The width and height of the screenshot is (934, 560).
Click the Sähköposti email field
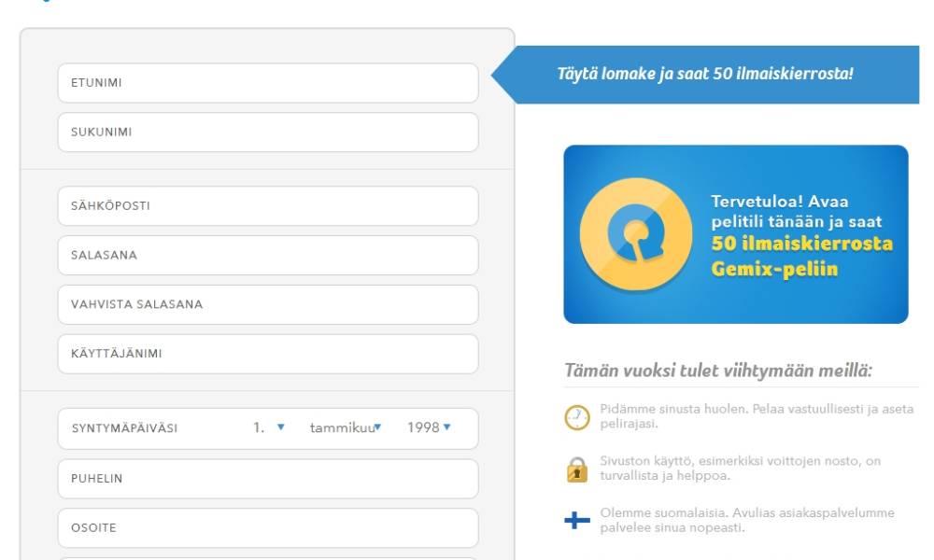268,206
